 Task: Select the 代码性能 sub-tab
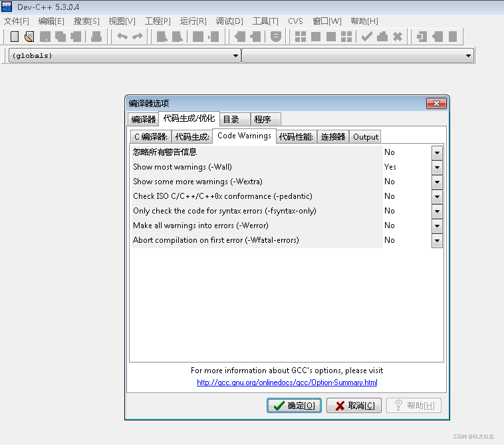296,136
